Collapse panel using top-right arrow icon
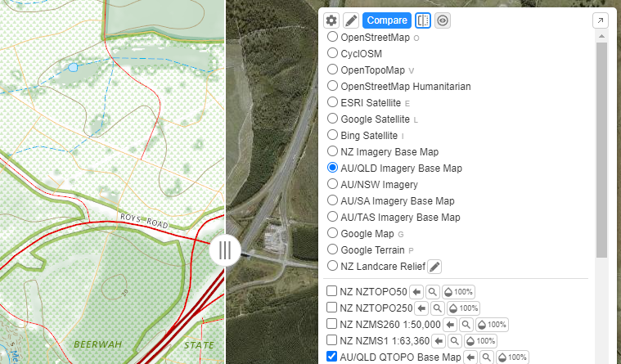Screen dimensions: 621x364 pyautogui.click(x=600, y=20)
